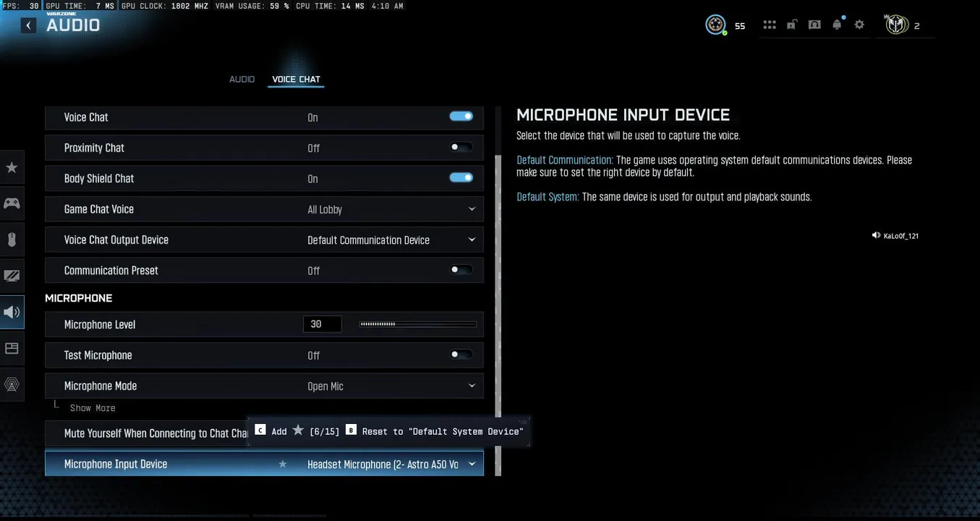Switch to the Audio tab
Viewport: 980px width, 521px height.
(x=242, y=79)
